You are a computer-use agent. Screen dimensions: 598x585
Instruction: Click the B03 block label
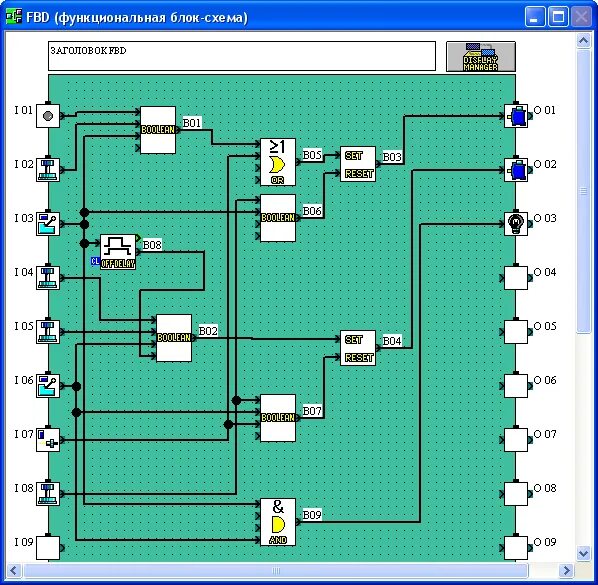392,157
